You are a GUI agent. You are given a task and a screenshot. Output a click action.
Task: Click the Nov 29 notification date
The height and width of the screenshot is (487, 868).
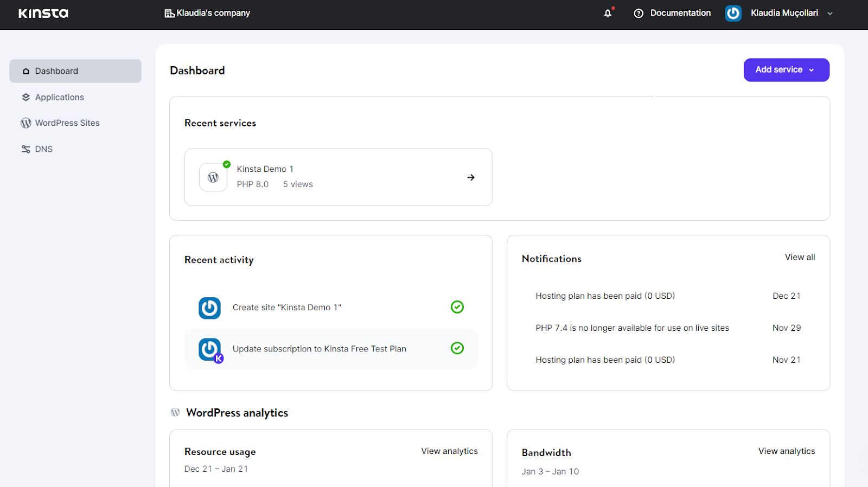(787, 328)
